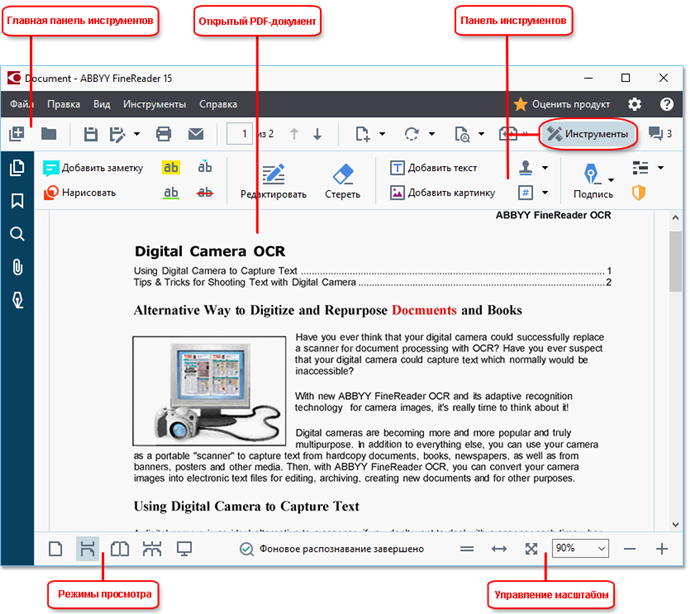Select the red strikethrough text tool

(x=205, y=192)
